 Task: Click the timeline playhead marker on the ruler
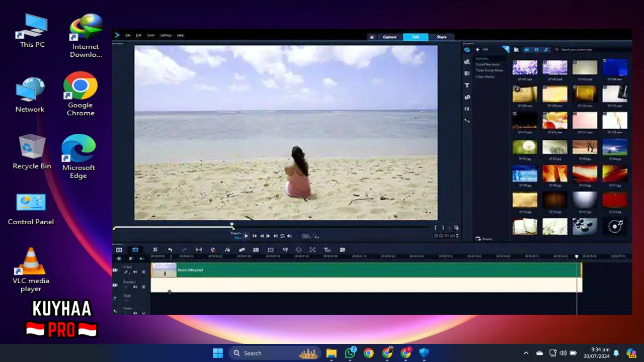(x=577, y=256)
